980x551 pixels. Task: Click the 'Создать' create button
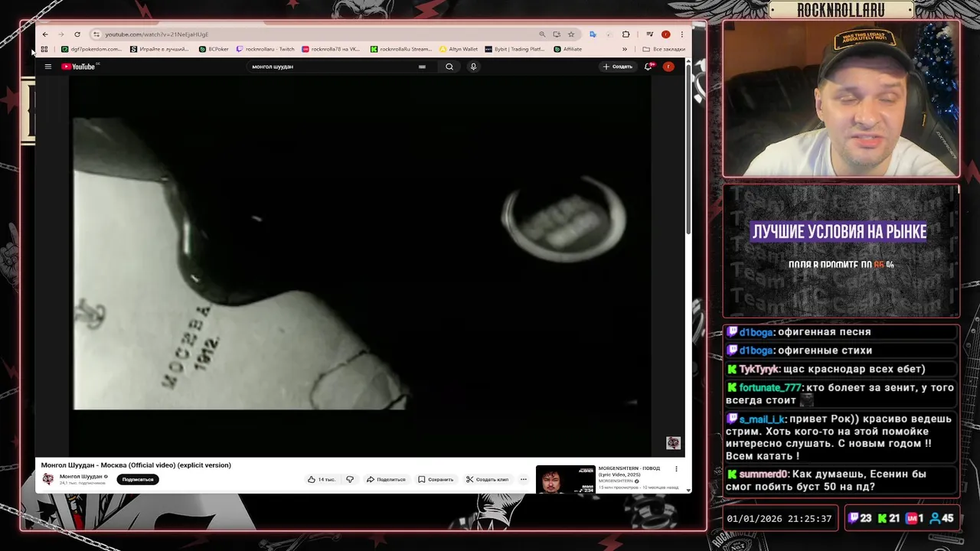tap(617, 67)
